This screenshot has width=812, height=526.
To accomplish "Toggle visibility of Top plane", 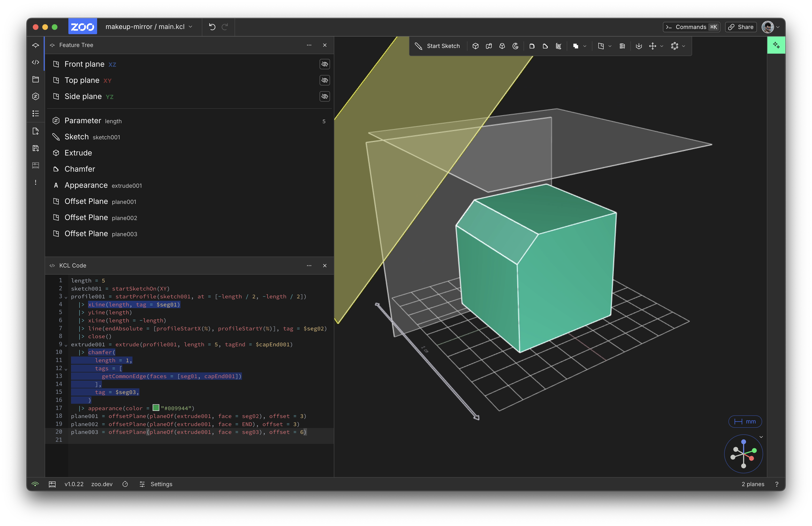I will tap(325, 80).
